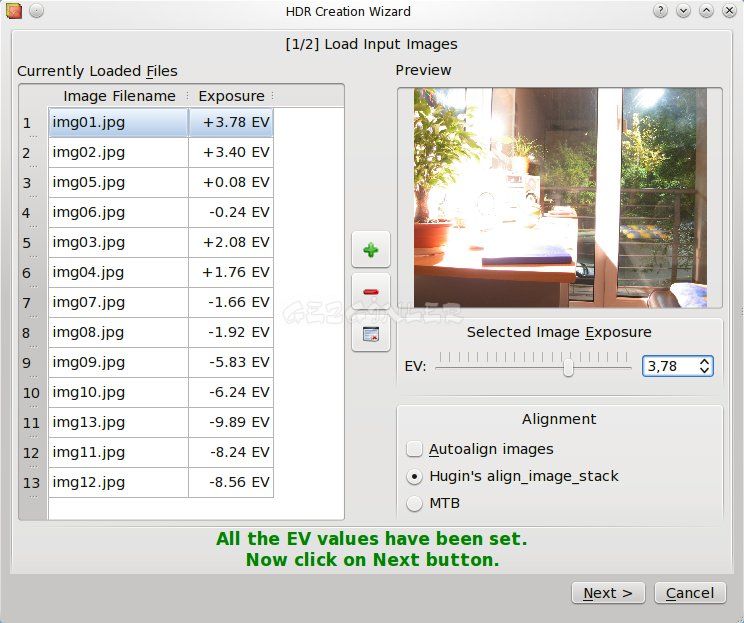
Task: Click the -1.92 EV exposure cell
Action: click(231, 332)
